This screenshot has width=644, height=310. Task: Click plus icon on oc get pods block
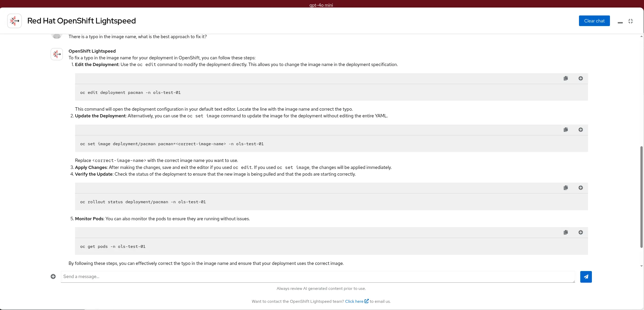(x=581, y=232)
